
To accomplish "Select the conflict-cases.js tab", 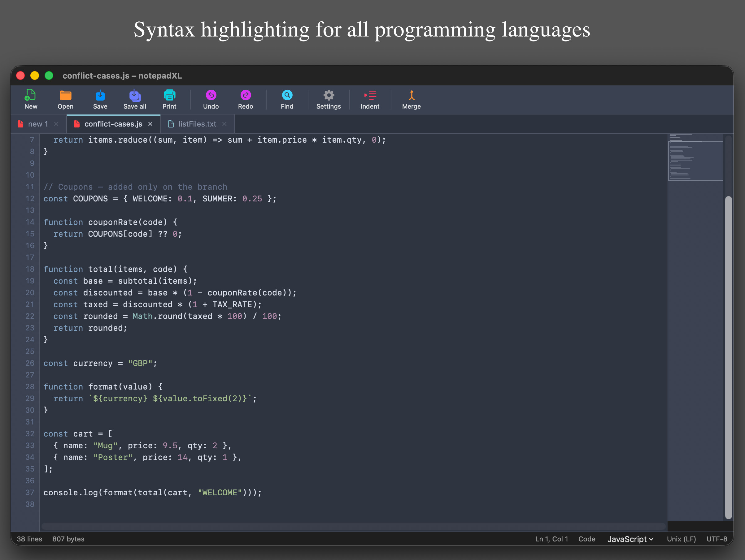I will pyautogui.click(x=113, y=124).
